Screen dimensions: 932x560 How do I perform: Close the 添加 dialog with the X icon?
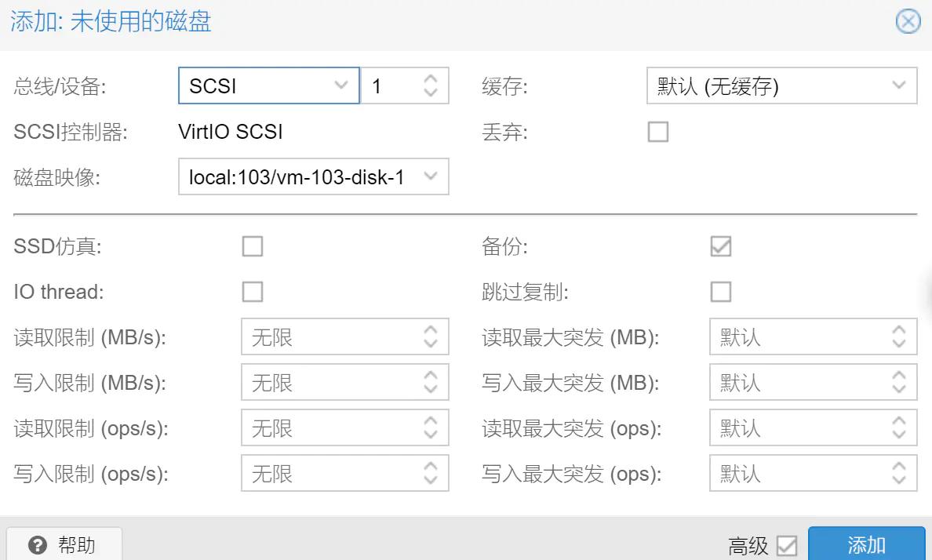click(x=908, y=22)
